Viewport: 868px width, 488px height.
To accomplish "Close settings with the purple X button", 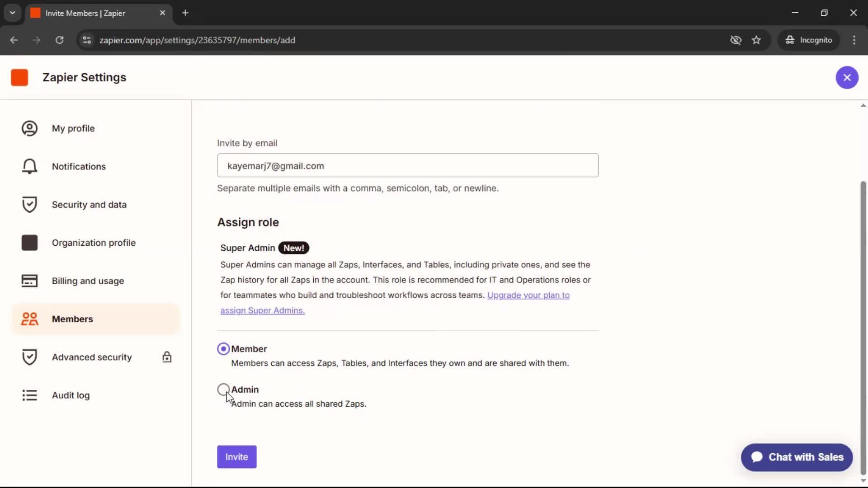I will [847, 77].
